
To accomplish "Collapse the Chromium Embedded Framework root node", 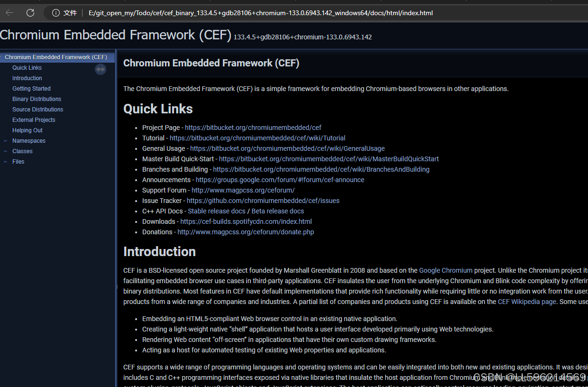I will (x=1, y=57).
